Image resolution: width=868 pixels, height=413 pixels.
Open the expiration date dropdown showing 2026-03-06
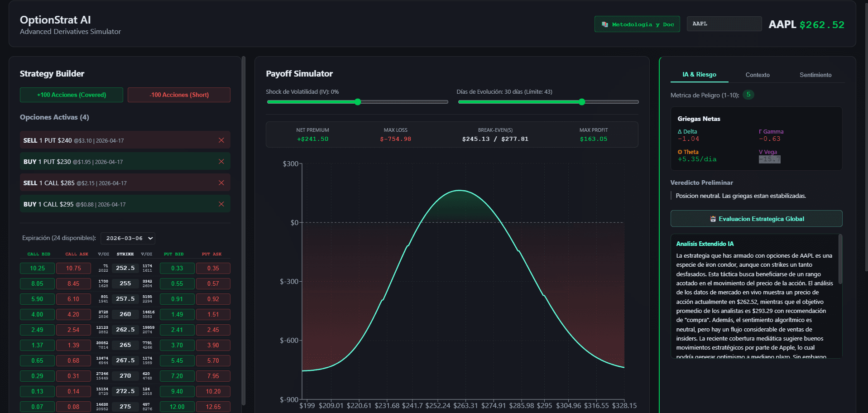click(x=127, y=238)
